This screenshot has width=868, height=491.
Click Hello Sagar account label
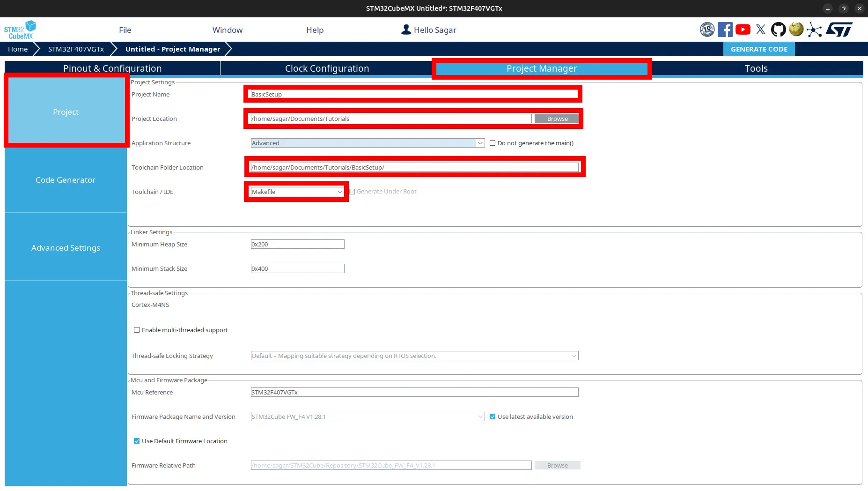point(435,30)
